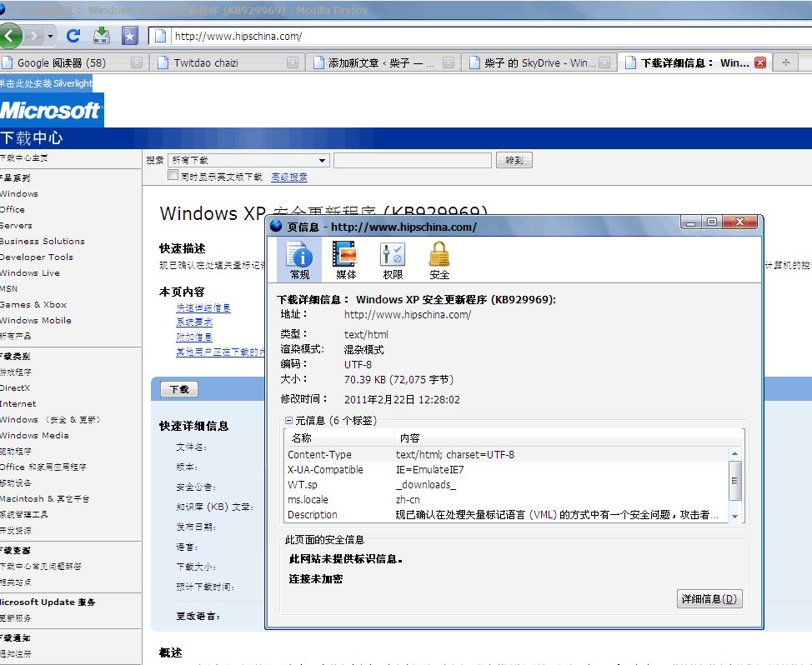812x665 pixels.
Task: Switch to the 柴子 的 SkyDrive tab
Action: (x=539, y=63)
